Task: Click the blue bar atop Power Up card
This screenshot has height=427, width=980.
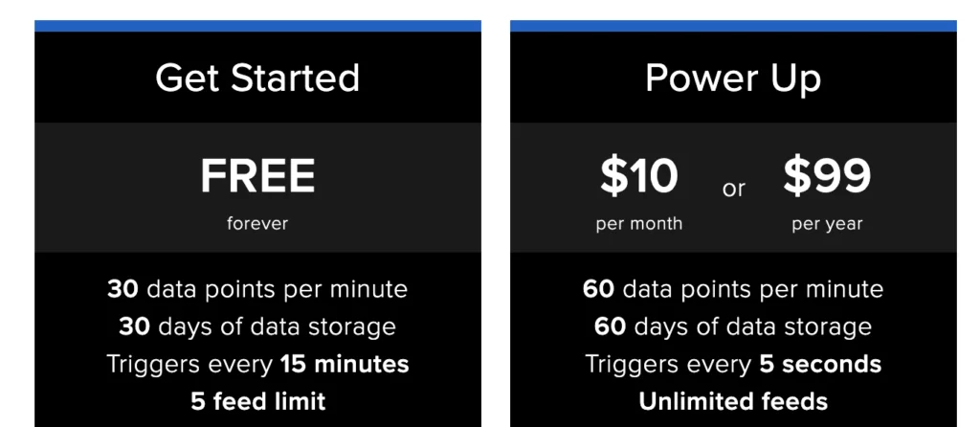Action: click(733, 26)
